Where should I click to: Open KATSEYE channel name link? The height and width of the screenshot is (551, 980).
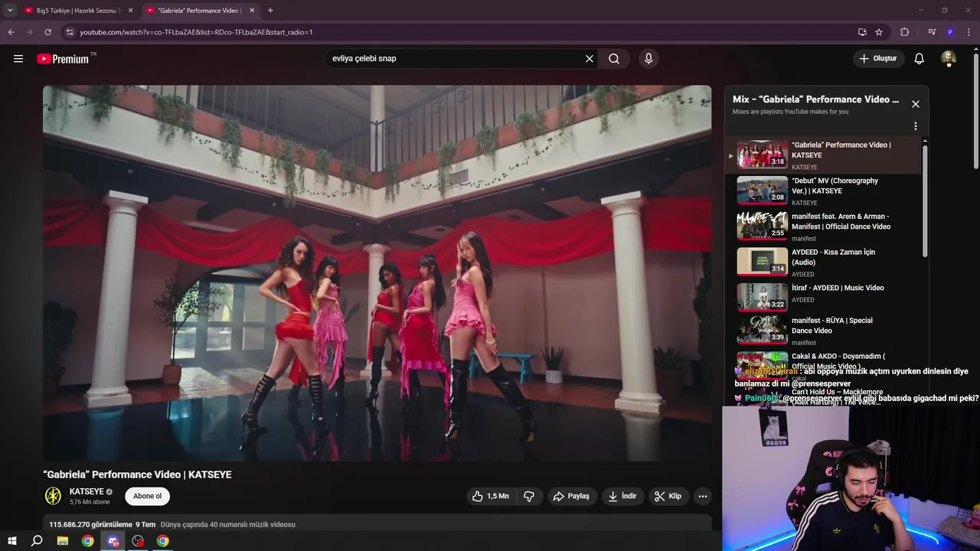87,491
